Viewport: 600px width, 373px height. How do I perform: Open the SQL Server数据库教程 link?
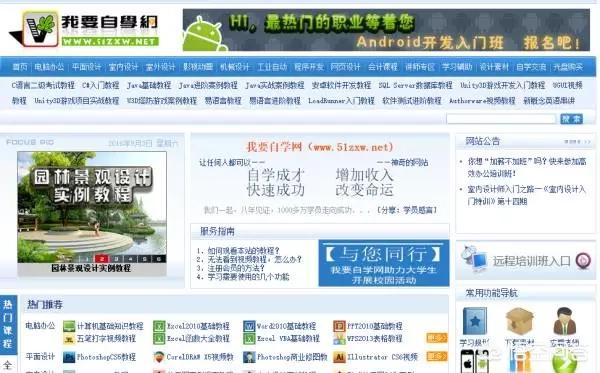click(x=416, y=85)
